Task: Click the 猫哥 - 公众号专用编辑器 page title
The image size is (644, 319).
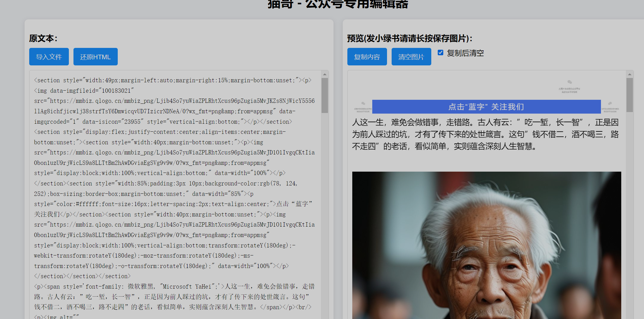Action: 338,4
